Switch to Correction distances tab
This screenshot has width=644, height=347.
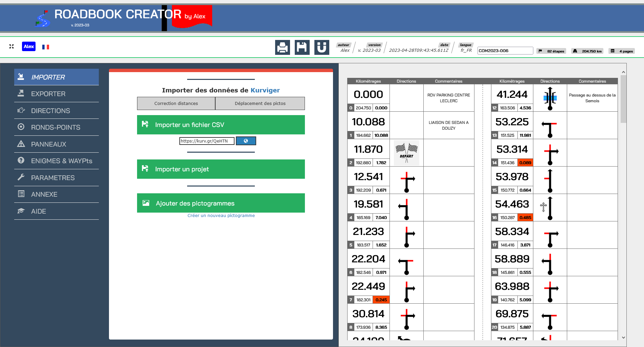(x=176, y=104)
